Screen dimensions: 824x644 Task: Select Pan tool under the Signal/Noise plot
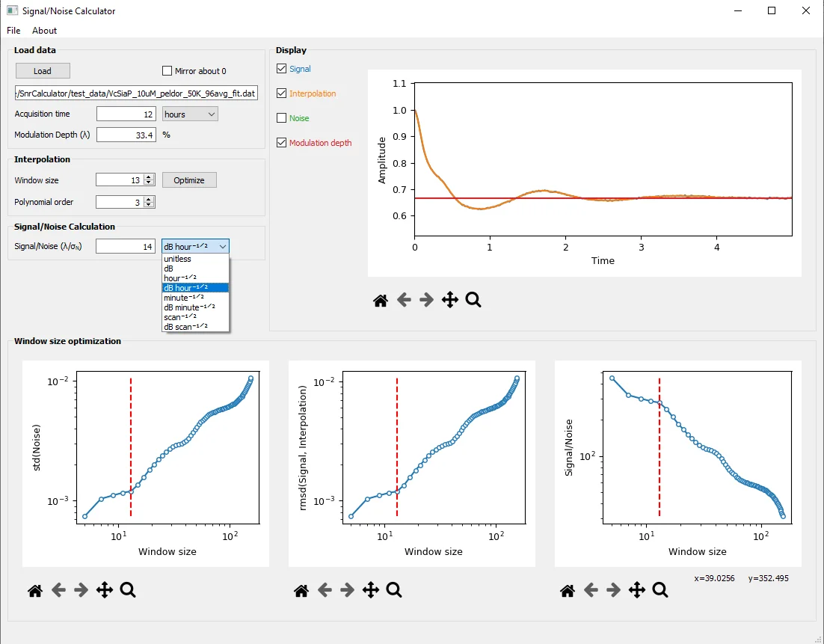pos(637,590)
